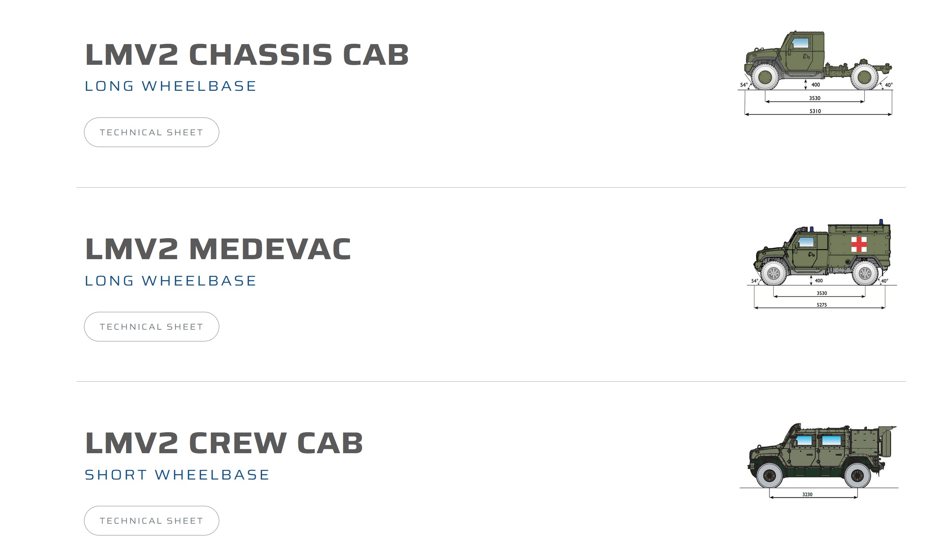Open the LMV2 Chassis Cab technical sheet
This screenshot has height=560, width=928.
151,132
